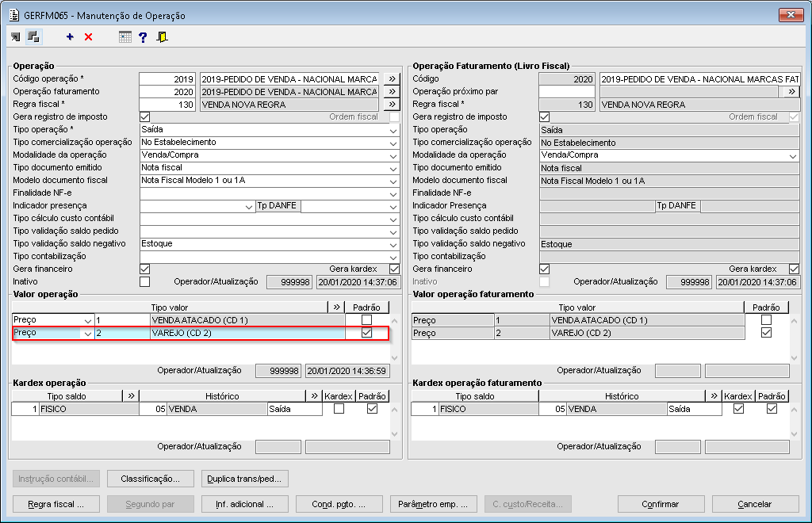
Task: Open the Regra fiscal ... button
Action: click(56, 504)
